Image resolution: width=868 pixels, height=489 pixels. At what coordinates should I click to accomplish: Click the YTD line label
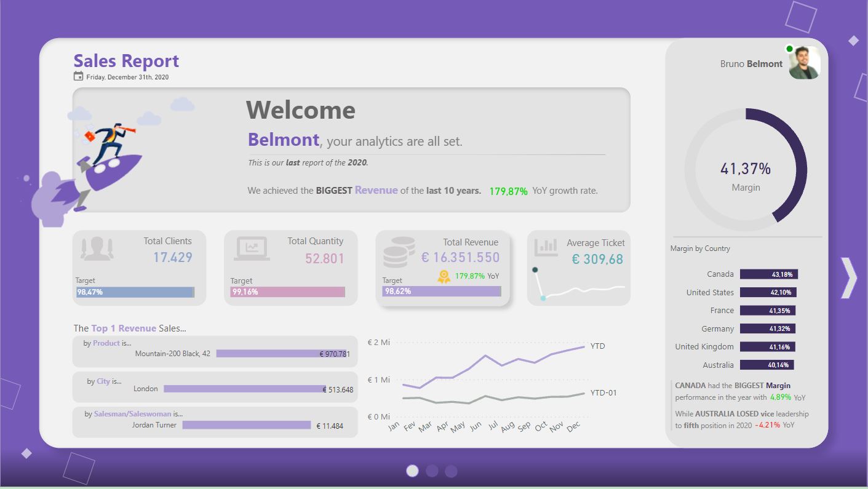coord(597,346)
